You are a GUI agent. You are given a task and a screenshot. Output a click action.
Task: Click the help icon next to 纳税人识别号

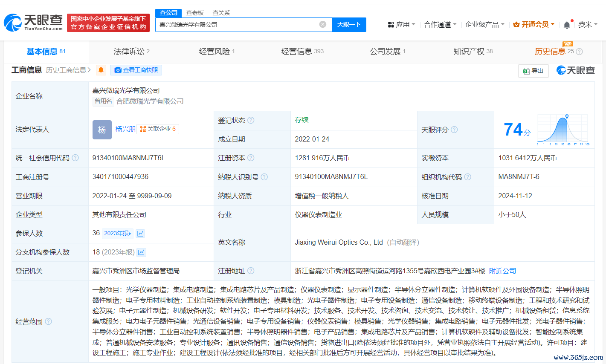pyautogui.click(x=264, y=177)
